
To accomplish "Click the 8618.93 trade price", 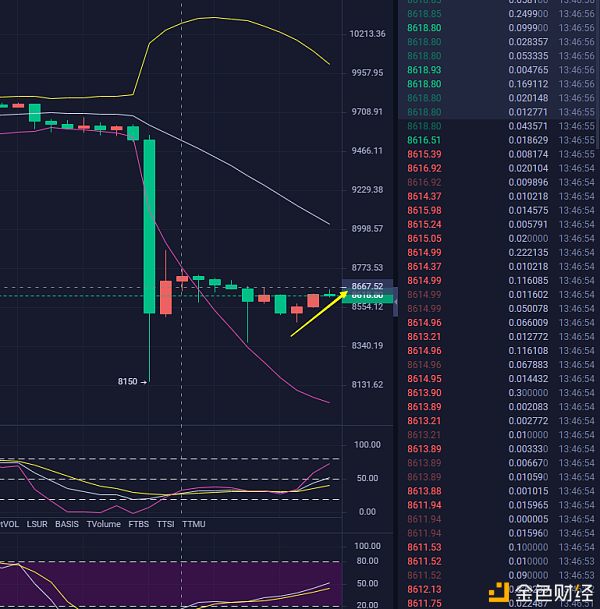I will [424, 70].
